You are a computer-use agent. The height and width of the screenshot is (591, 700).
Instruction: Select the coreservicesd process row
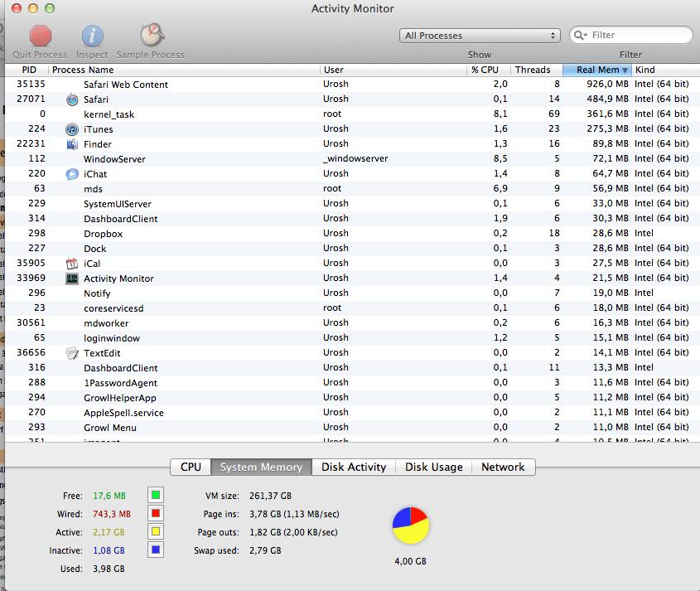pyautogui.click(x=352, y=308)
